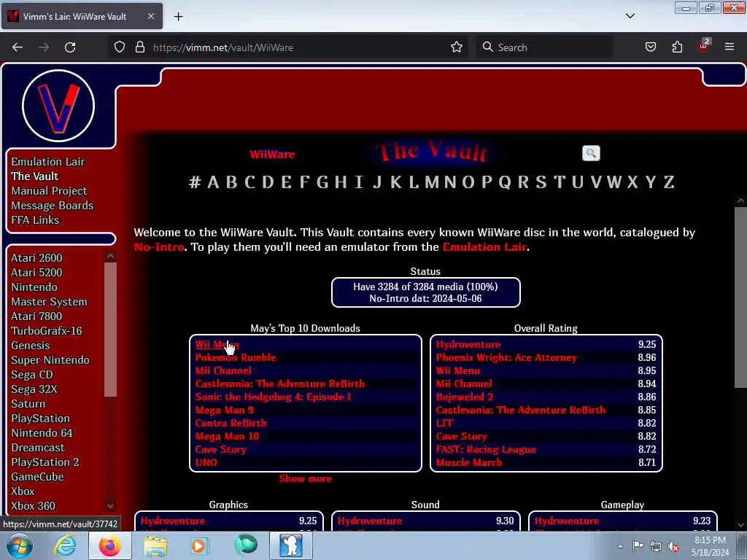
Task: Open Bejeweled 2 in Overall Rating
Action: click(465, 397)
